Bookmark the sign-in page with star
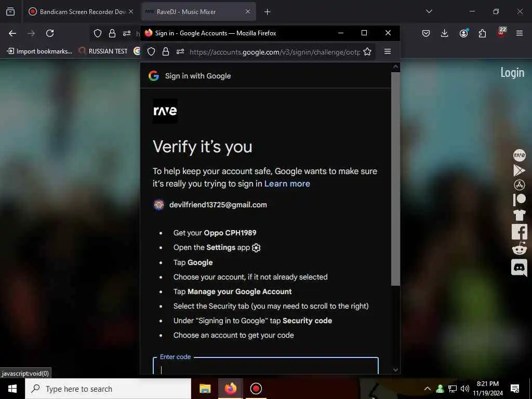This screenshot has height=399, width=532. click(x=367, y=51)
